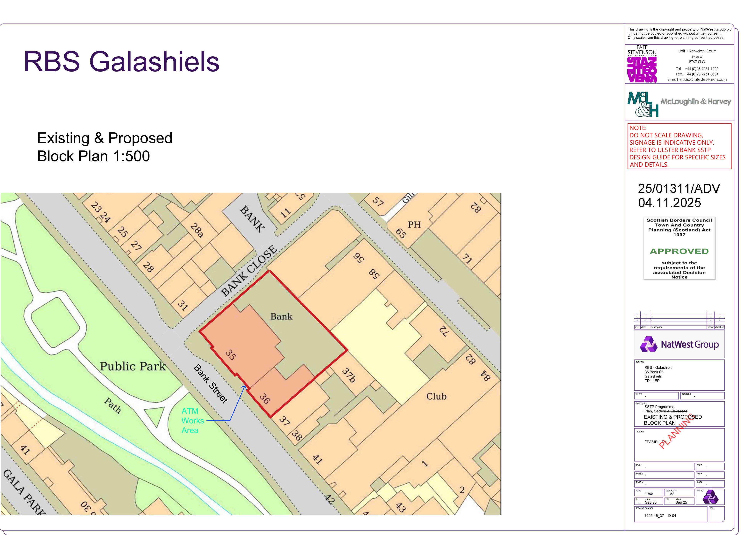Click '35 Bank St,' in the address box
Viewport: 756px width, 535px height.
[x=654, y=372]
